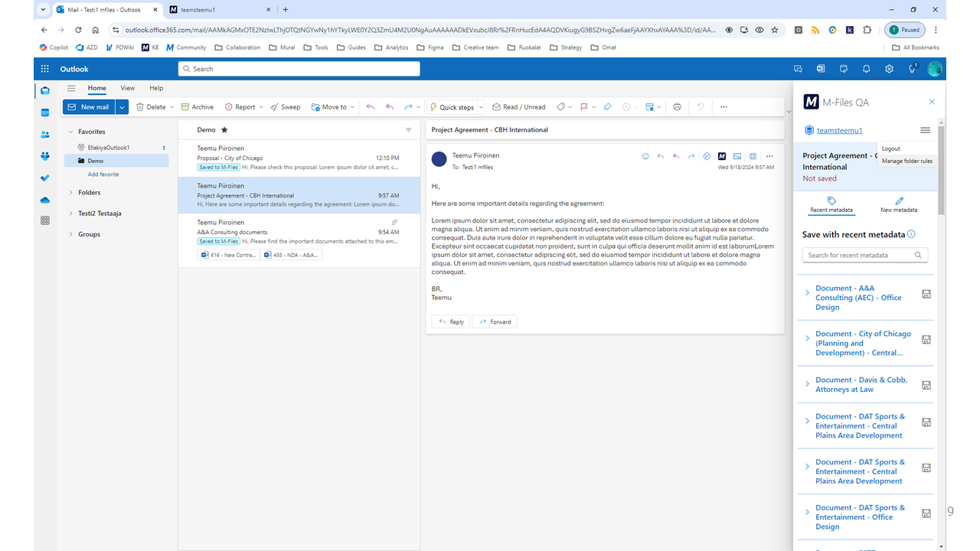Open Outlook settings gear
Viewport: 980px width, 551px height.
tap(889, 69)
